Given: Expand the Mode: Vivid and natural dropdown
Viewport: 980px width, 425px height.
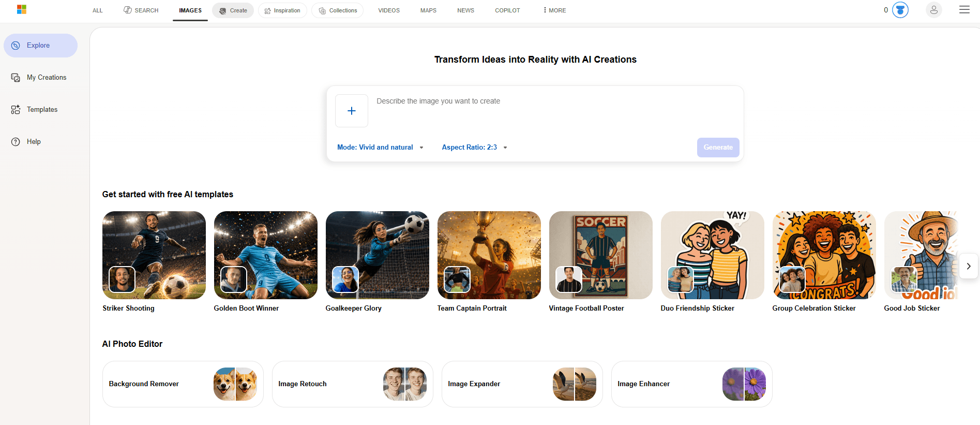Looking at the screenshot, I should click(x=380, y=148).
